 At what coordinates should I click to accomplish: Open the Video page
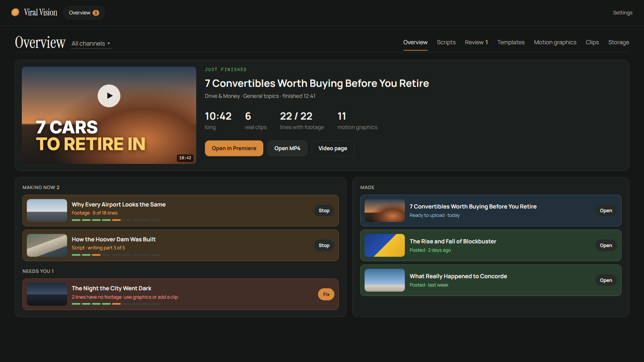[333, 148]
